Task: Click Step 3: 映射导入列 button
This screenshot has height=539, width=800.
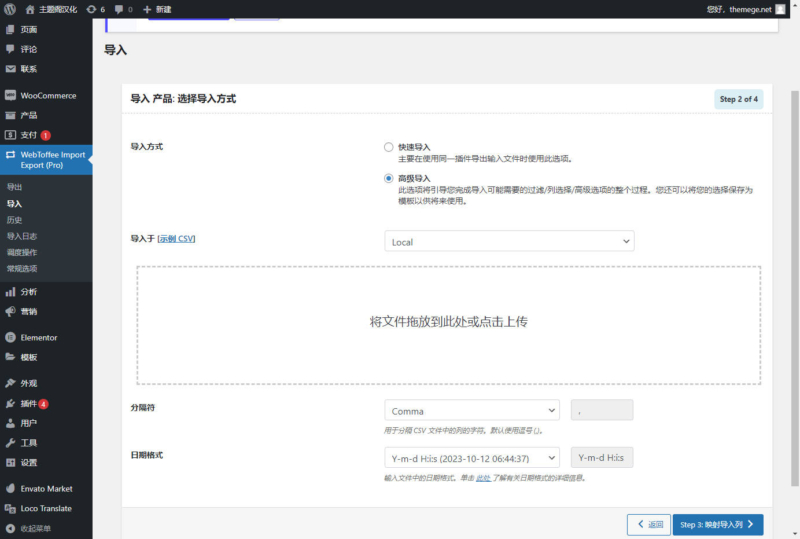Action: (x=718, y=524)
